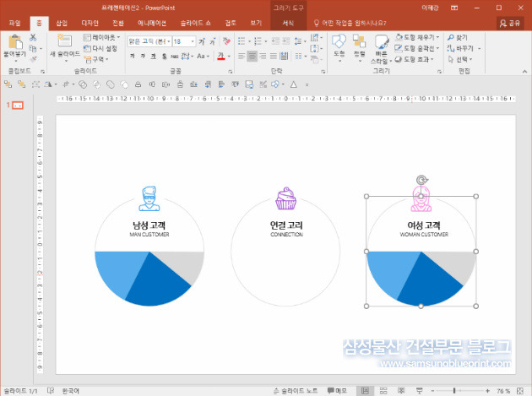Click the rotation handle above selected shape

pos(421,180)
